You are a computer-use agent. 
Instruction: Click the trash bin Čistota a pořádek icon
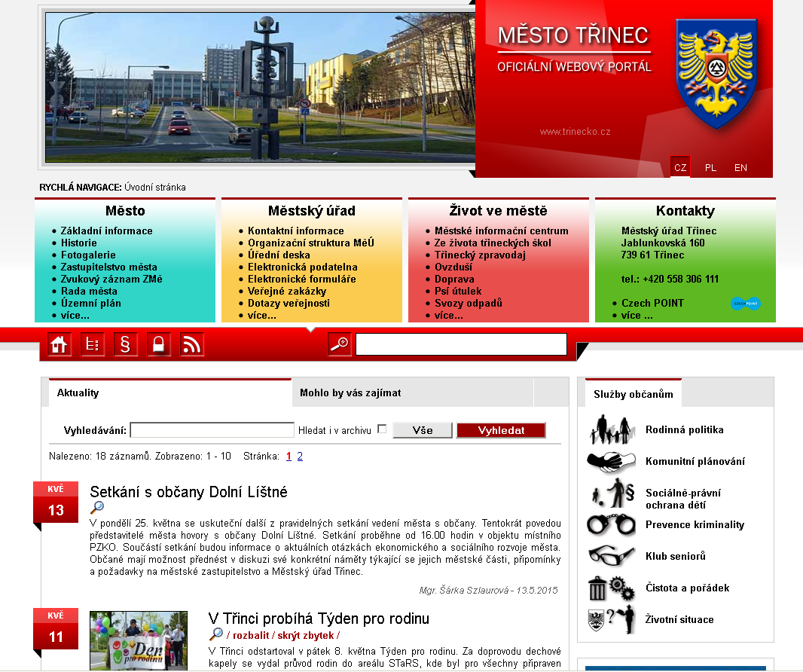(x=612, y=588)
